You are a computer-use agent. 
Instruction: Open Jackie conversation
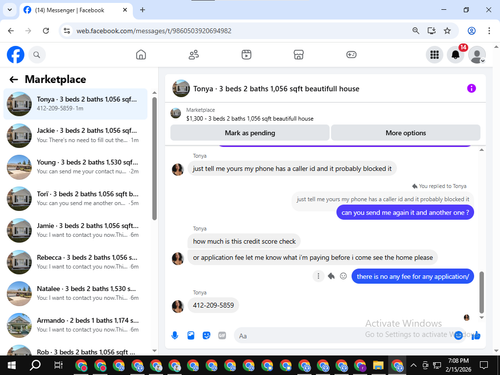(75, 135)
